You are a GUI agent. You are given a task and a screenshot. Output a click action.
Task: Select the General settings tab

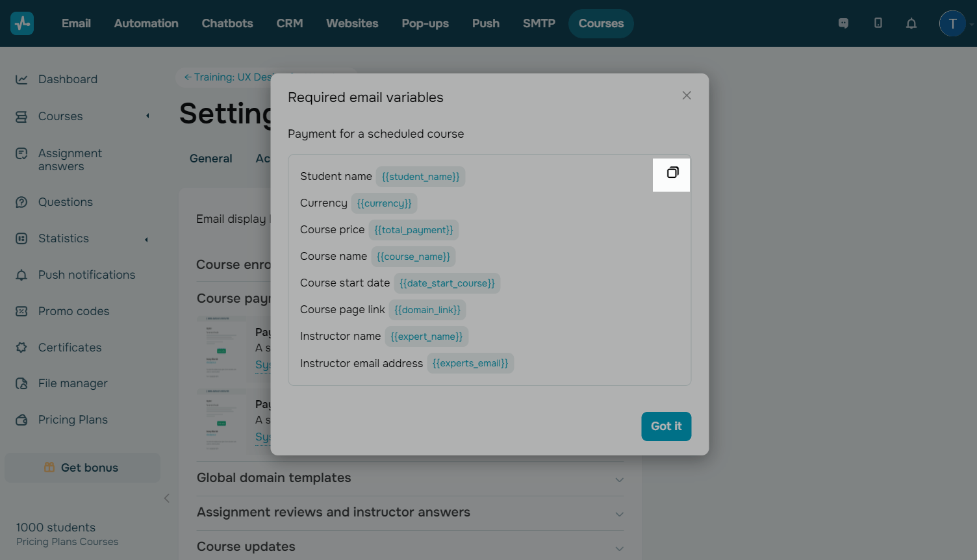tap(210, 159)
